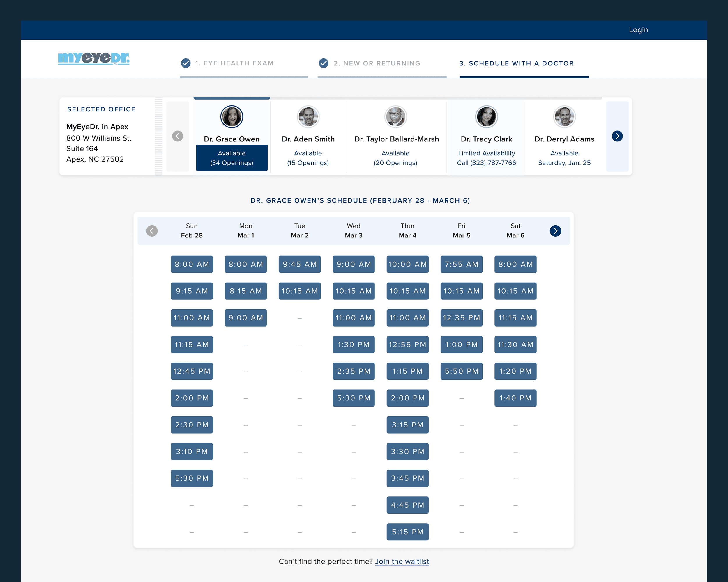Click Dr. Tracy Clark's avatar

(x=486, y=117)
